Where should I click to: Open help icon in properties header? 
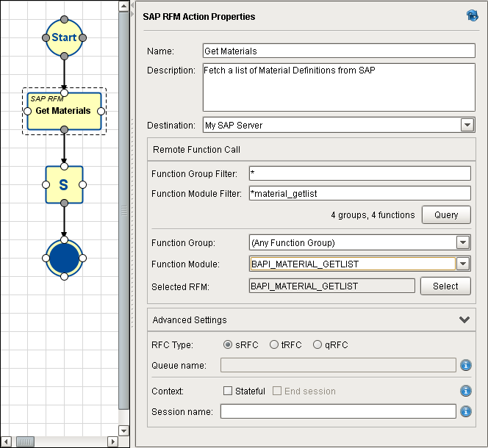[473, 15]
